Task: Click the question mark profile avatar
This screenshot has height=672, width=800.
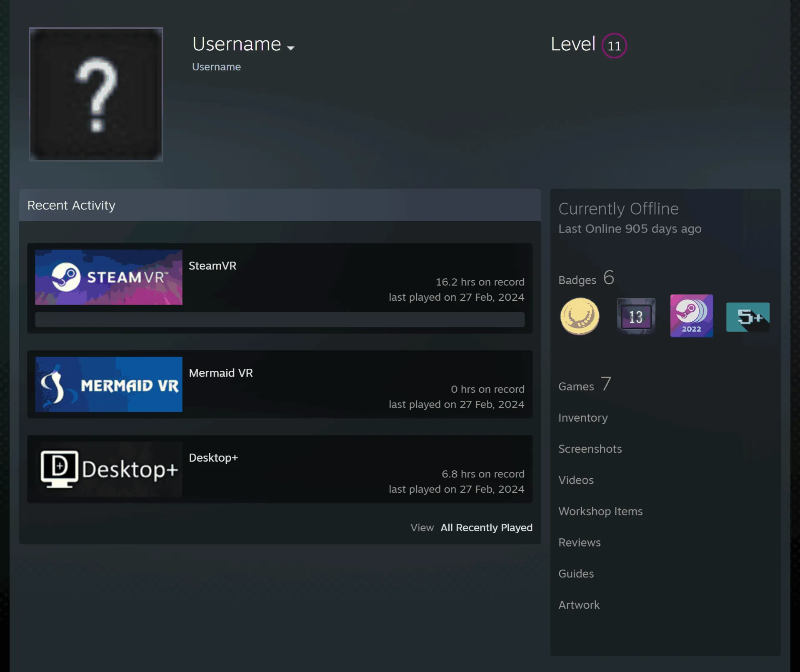Action: tap(96, 94)
